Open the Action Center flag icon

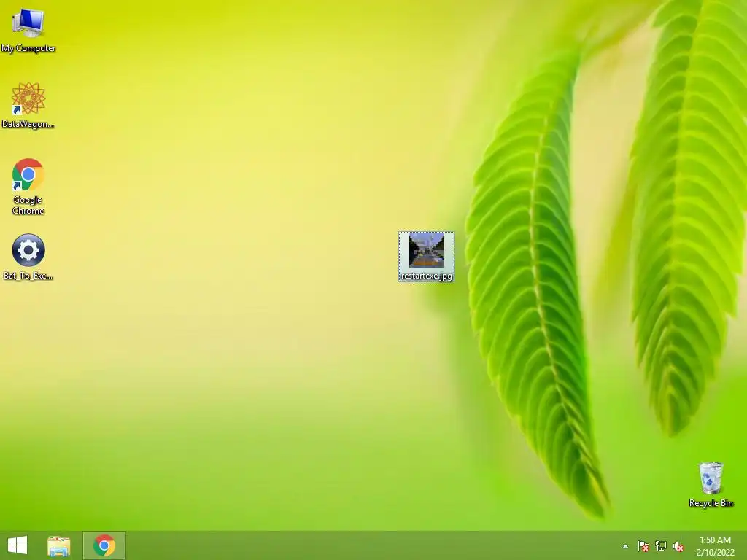[x=643, y=546]
